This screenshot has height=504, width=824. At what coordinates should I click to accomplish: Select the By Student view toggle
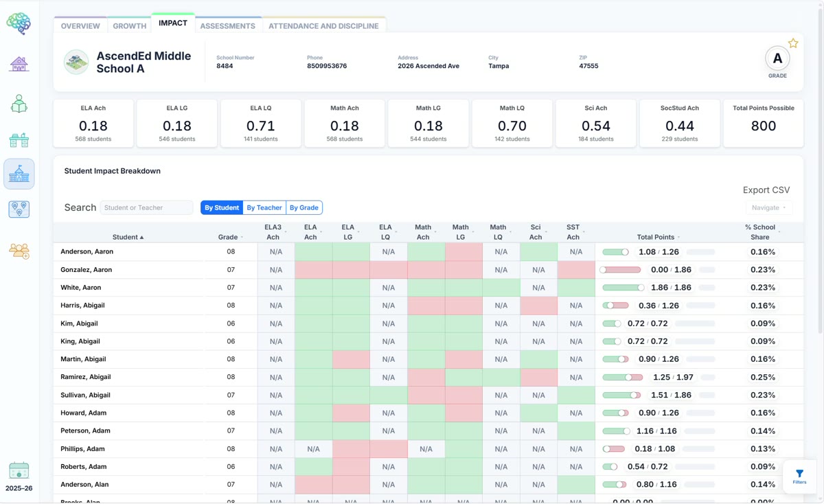(x=222, y=207)
